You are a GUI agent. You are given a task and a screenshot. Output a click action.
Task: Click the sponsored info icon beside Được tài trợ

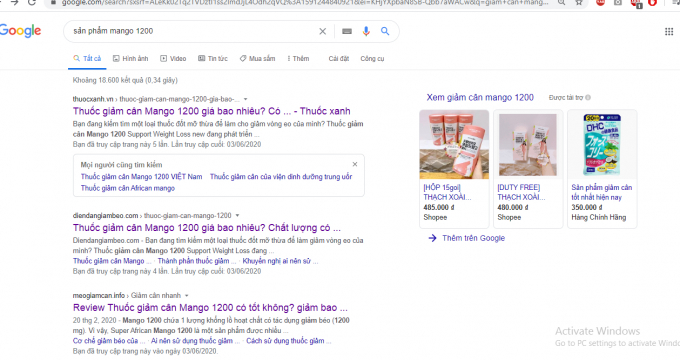tap(588, 98)
